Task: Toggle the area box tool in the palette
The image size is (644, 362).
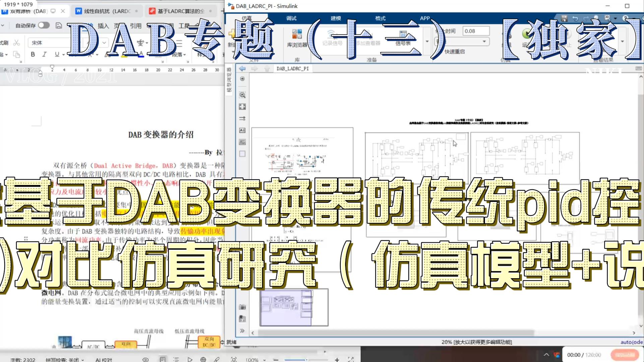Action: tap(242, 154)
